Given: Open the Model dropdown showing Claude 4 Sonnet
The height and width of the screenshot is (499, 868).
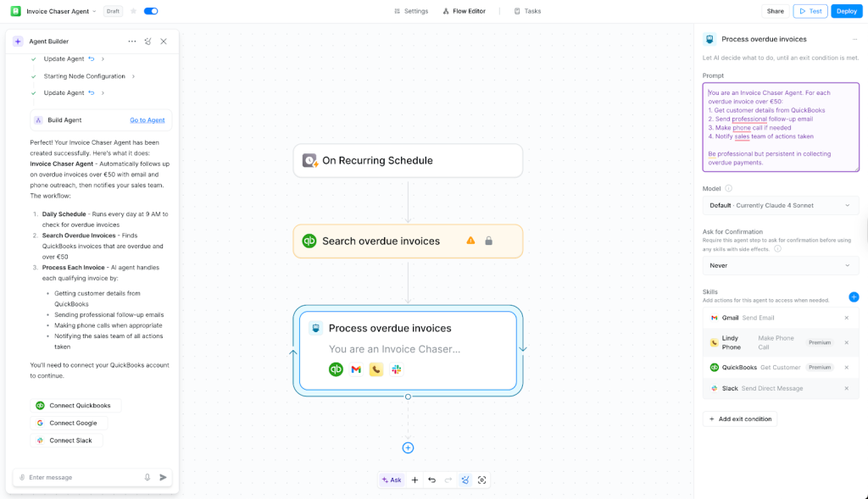Looking at the screenshot, I should pos(780,205).
